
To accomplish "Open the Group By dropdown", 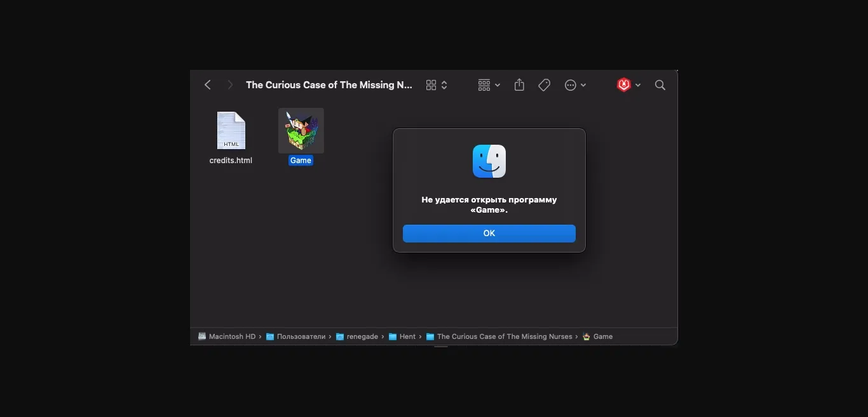I will click(489, 85).
